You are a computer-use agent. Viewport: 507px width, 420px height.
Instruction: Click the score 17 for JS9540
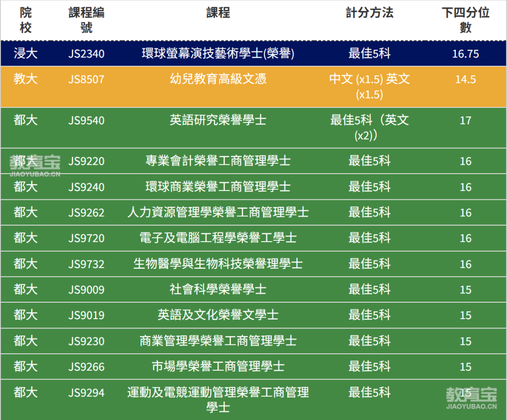pos(465,121)
